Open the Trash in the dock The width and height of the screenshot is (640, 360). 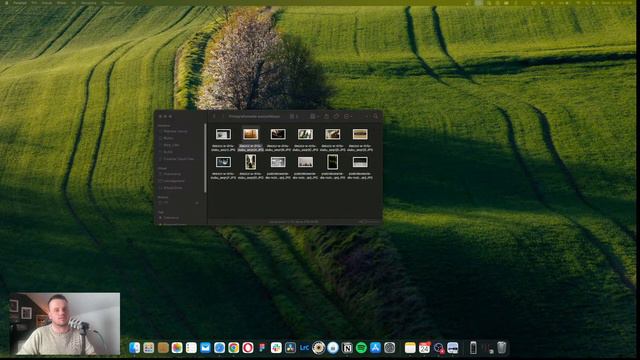[x=502, y=348]
